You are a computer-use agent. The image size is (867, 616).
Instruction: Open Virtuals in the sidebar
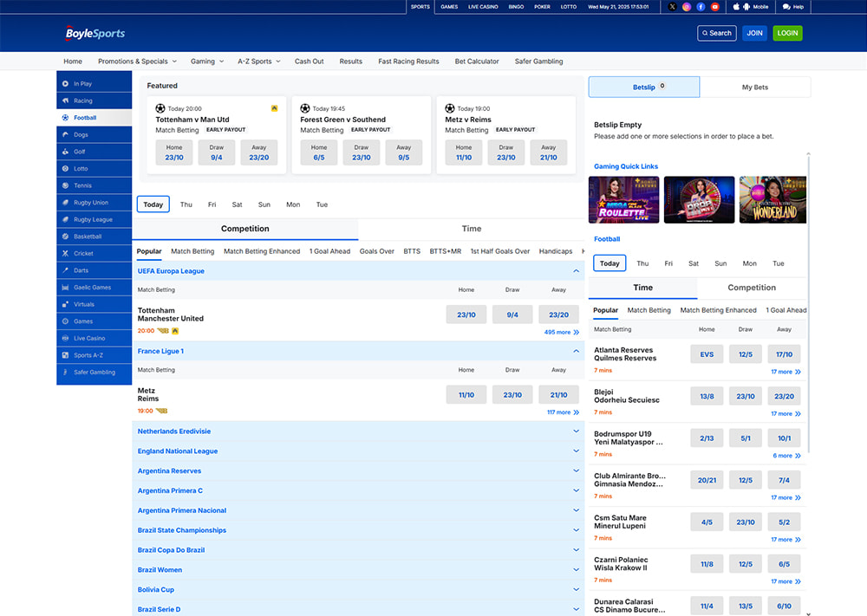(x=94, y=304)
